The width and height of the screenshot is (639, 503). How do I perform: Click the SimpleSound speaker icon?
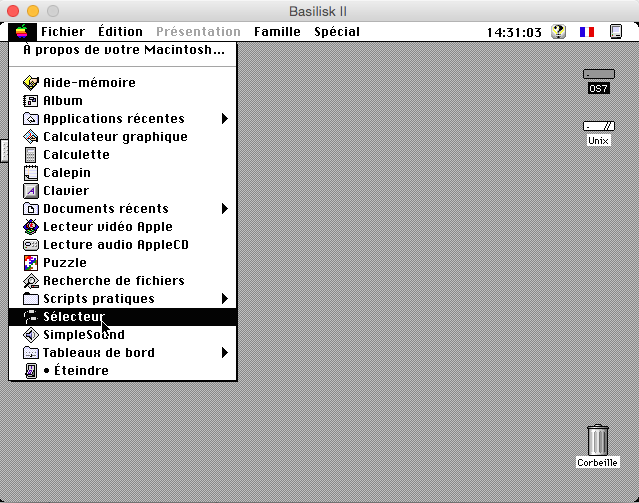click(31, 335)
